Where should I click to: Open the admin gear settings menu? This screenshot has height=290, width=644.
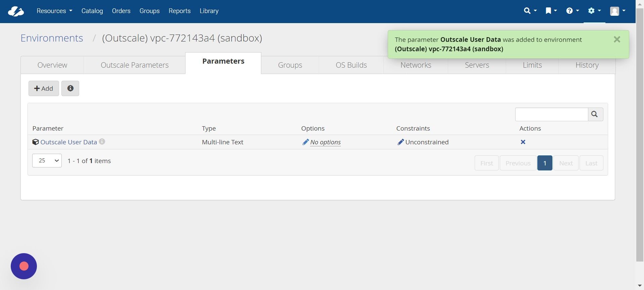pyautogui.click(x=594, y=11)
